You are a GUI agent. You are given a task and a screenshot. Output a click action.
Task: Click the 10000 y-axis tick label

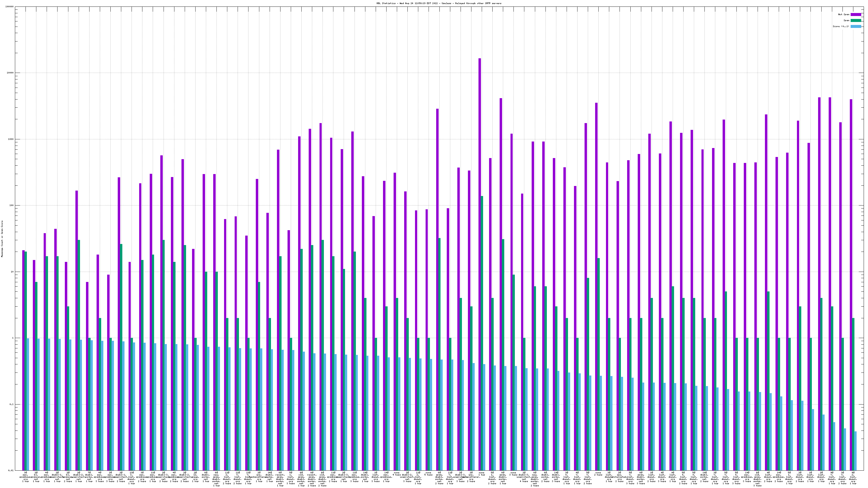pyautogui.click(x=11, y=73)
